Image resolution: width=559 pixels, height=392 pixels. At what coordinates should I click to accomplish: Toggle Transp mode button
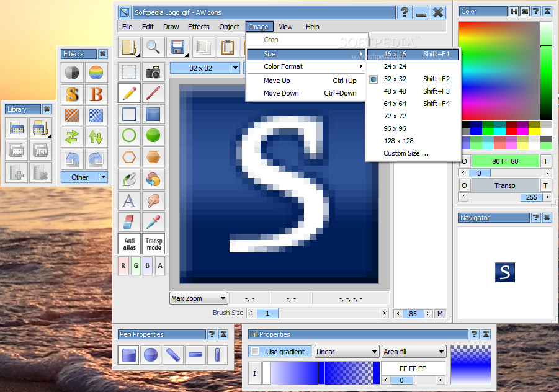pyautogui.click(x=153, y=244)
